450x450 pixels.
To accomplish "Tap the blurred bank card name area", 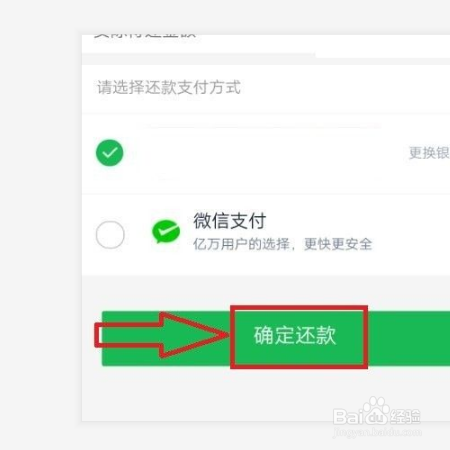I will coord(263,153).
